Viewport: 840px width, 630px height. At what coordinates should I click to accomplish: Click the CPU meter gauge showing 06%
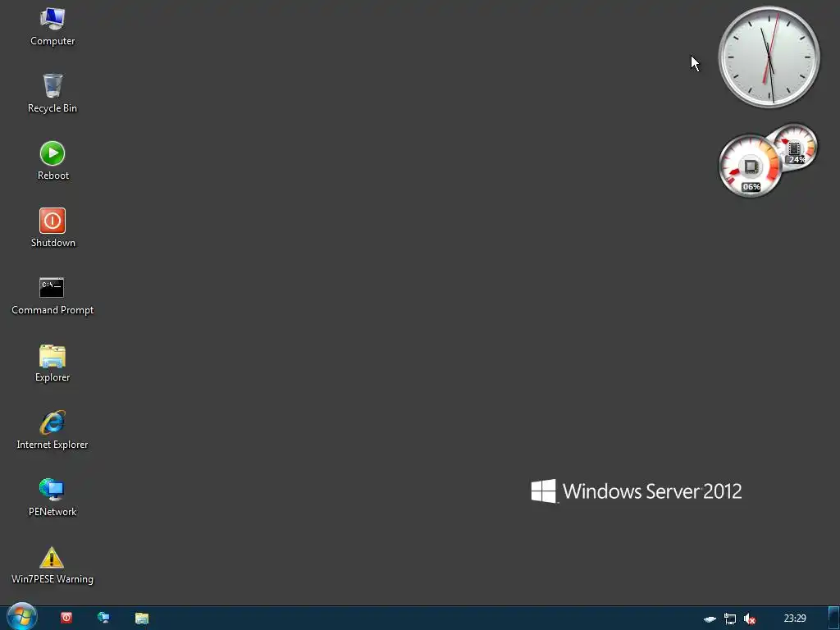750,166
